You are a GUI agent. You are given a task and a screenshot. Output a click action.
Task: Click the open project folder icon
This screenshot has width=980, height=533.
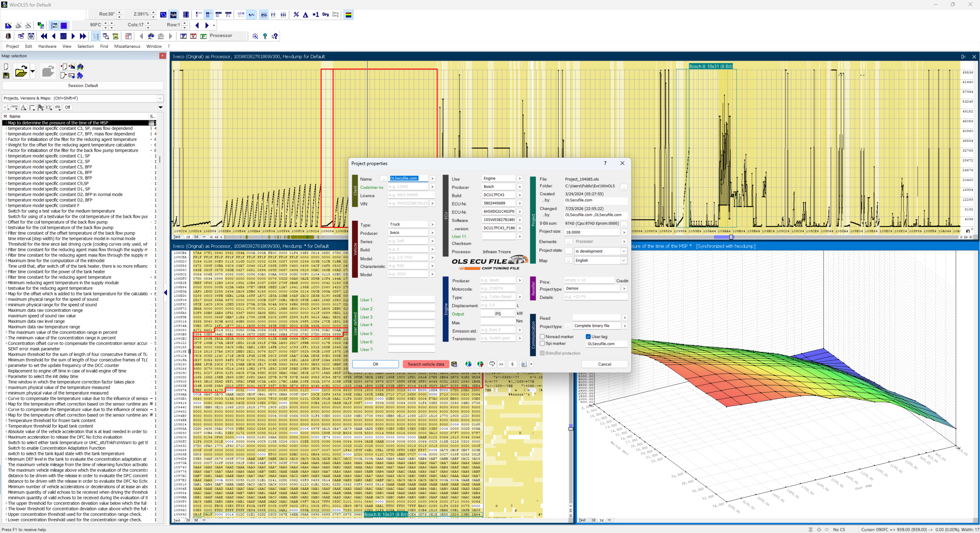tap(21, 71)
